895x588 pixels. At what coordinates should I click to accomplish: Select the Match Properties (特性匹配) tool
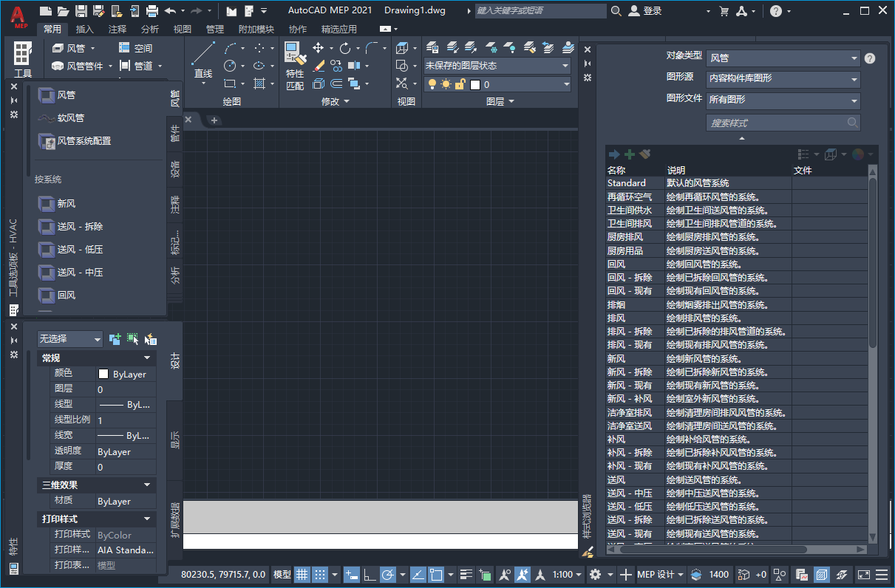pos(295,65)
